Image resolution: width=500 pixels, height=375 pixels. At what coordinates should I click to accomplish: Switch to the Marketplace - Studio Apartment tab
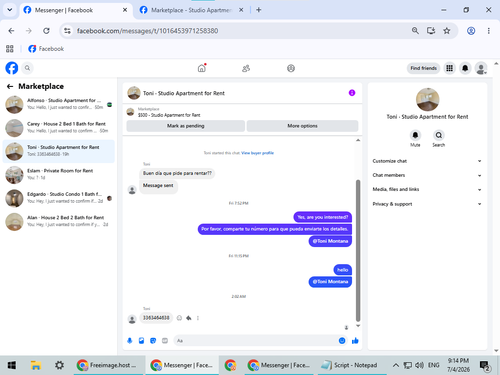[191, 10]
